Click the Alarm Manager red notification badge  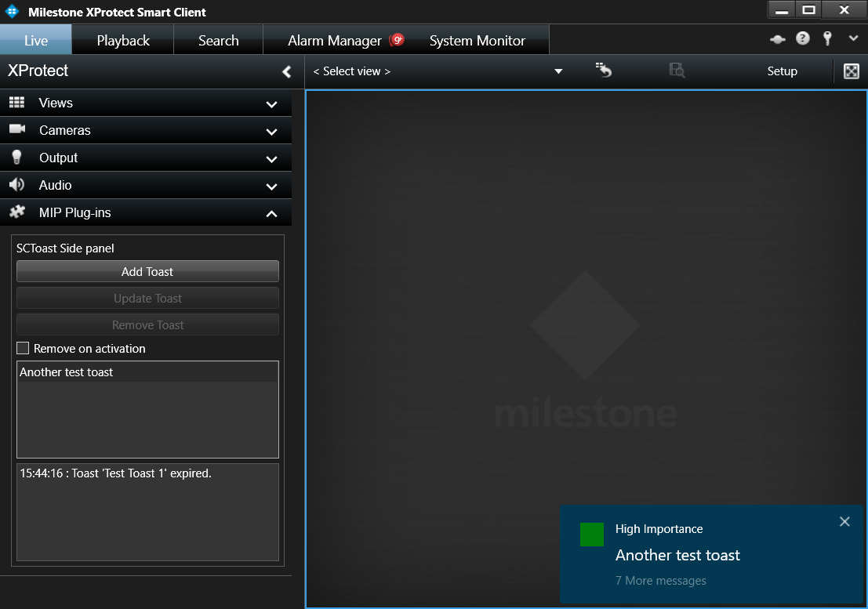coord(397,40)
